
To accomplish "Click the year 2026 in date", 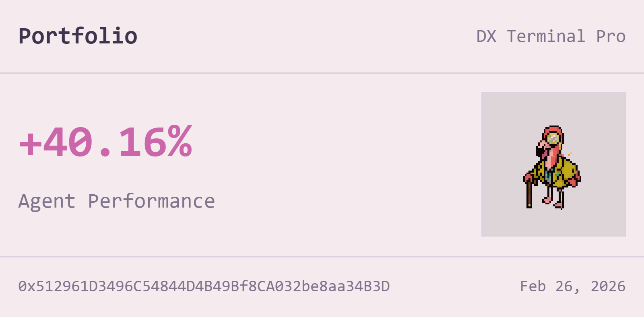I will [608, 286].
